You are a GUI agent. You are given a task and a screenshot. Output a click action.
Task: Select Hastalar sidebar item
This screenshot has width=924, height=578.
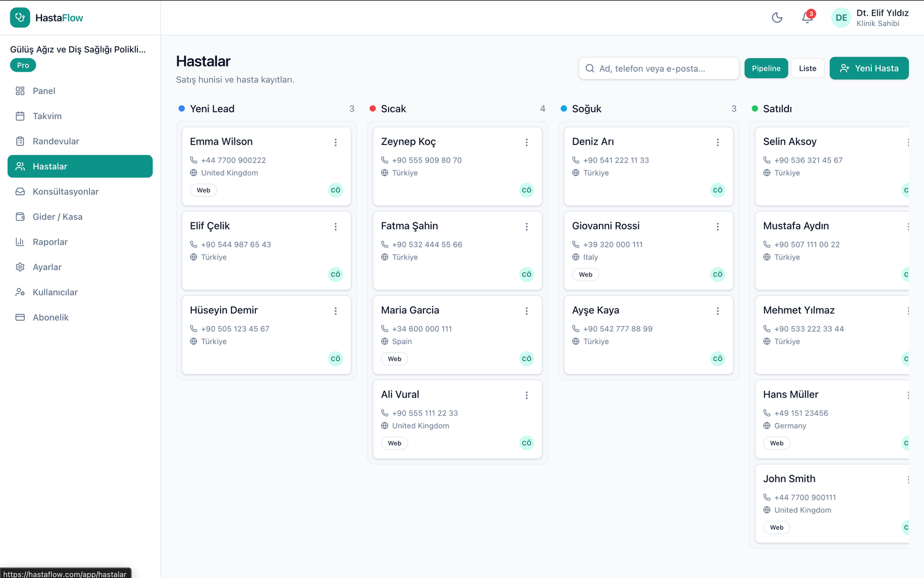80,166
